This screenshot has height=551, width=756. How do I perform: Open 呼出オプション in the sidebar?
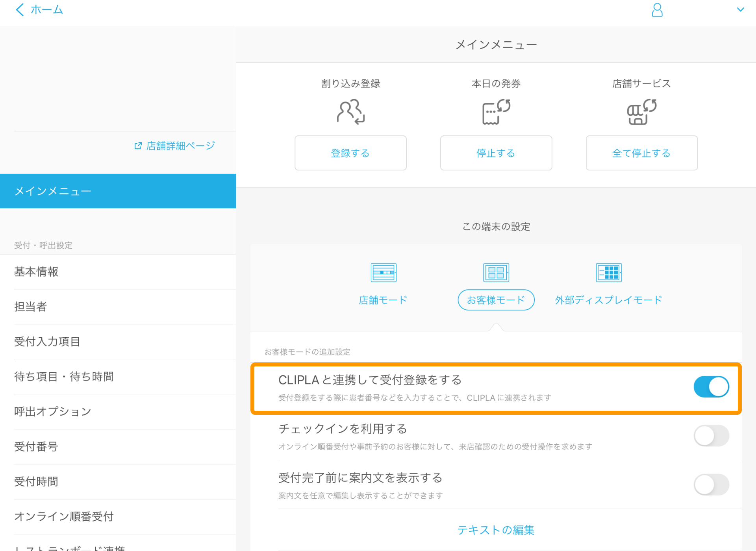click(118, 412)
